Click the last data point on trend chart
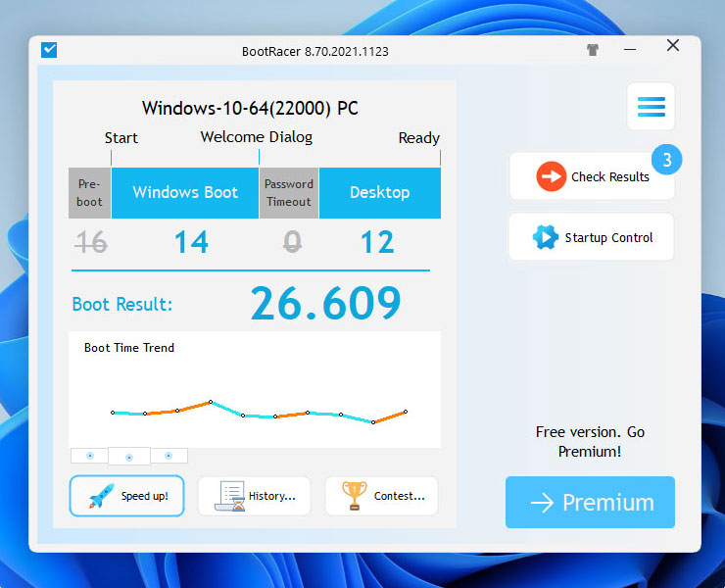 click(406, 412)
